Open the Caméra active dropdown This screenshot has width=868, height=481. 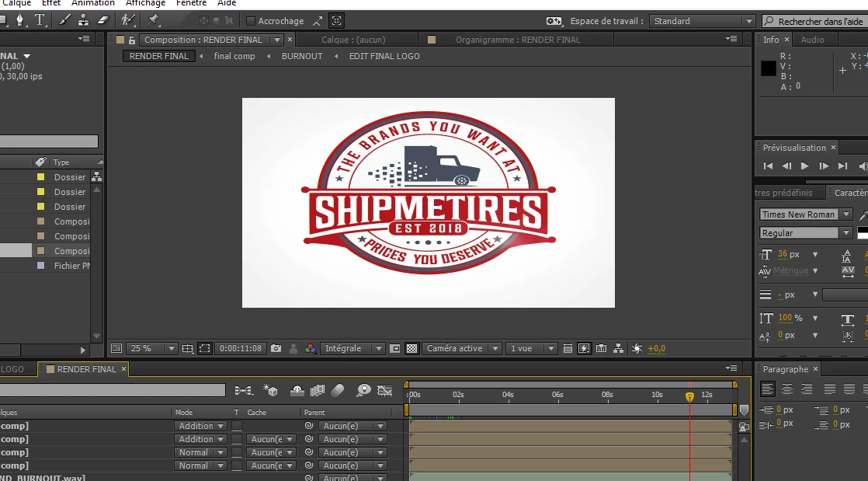(x=462, y=349)
